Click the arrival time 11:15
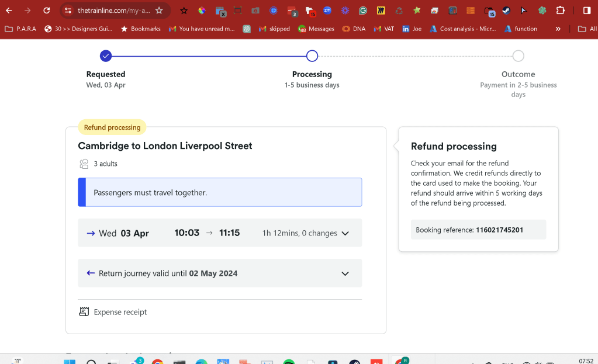This screenshot has width=598, height=364. coord(229,233)
